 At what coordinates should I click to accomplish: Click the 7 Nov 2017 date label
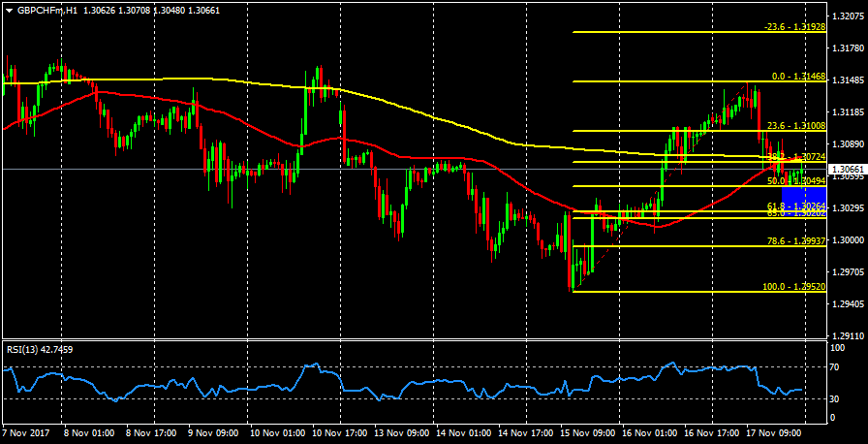click(26, 435)
